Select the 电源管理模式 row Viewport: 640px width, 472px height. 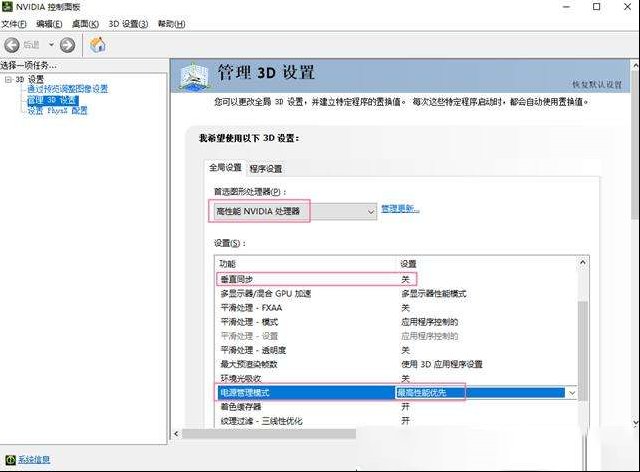point(397,393)
